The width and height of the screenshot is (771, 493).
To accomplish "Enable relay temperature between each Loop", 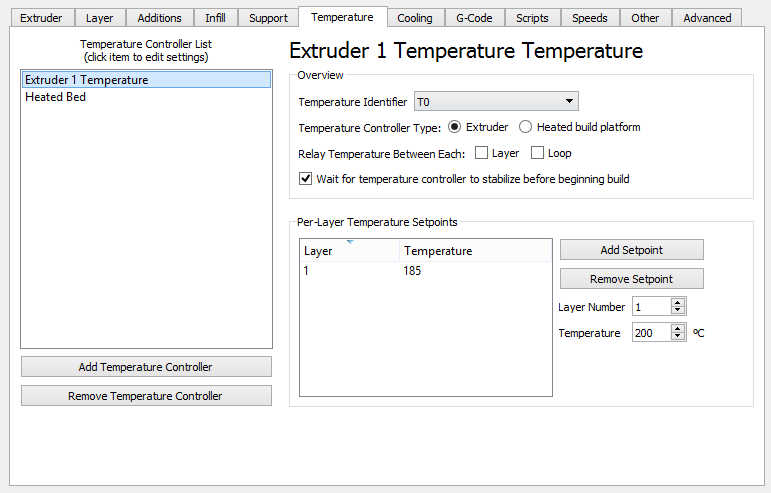I will [537, 153].
